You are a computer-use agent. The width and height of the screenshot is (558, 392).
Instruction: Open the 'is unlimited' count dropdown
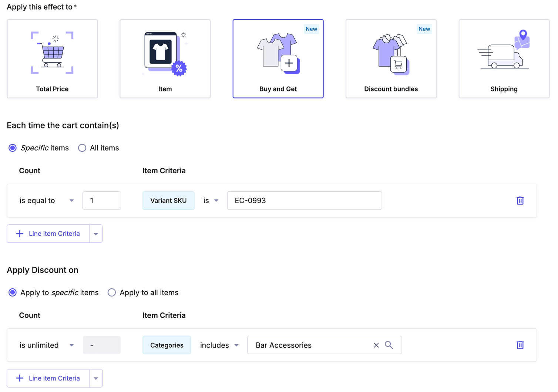click(47, 345)
